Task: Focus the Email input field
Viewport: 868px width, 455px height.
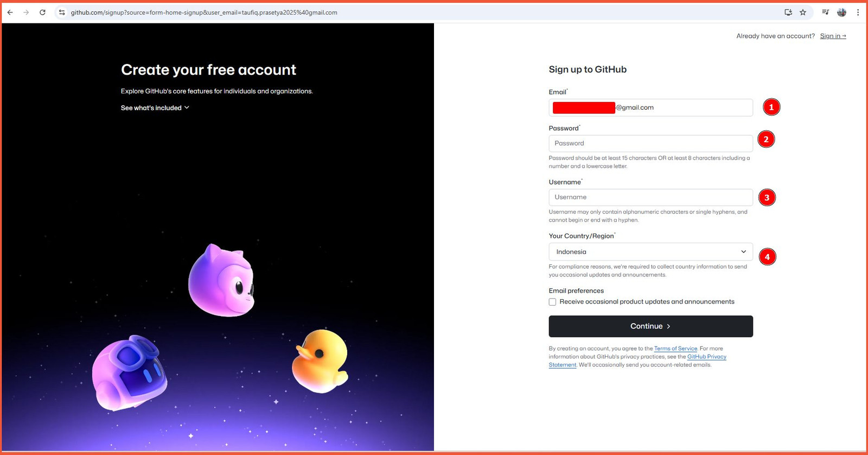Action: [650, 108]
